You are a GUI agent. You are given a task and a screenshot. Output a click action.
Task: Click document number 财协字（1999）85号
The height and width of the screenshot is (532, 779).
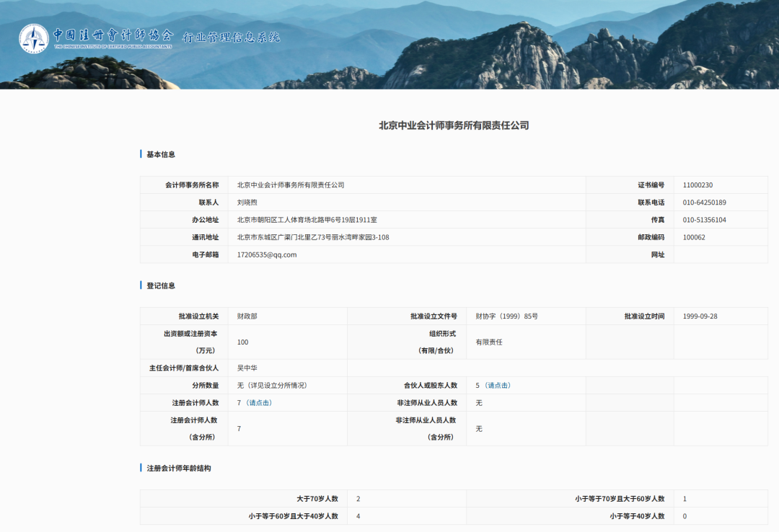coord(506,316)
